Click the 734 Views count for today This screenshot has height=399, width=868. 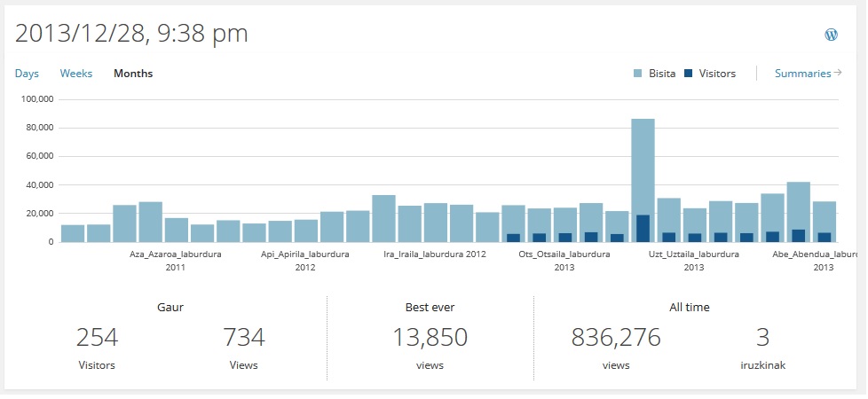pos(244,338)
